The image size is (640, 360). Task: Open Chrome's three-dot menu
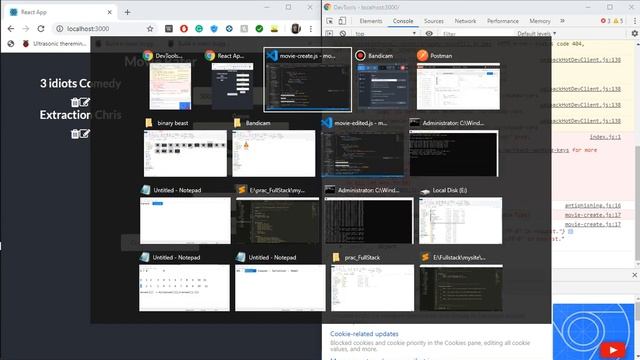click(311, 29)
